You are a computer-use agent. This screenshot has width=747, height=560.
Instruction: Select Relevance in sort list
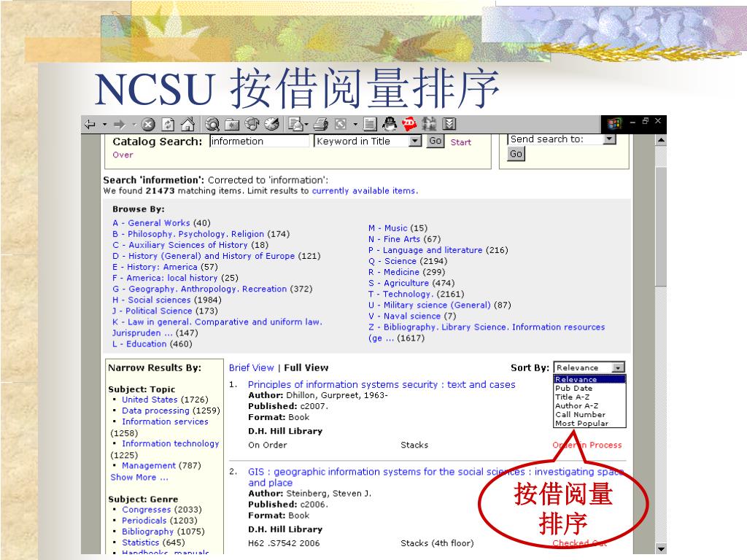[x=589, y=379]
